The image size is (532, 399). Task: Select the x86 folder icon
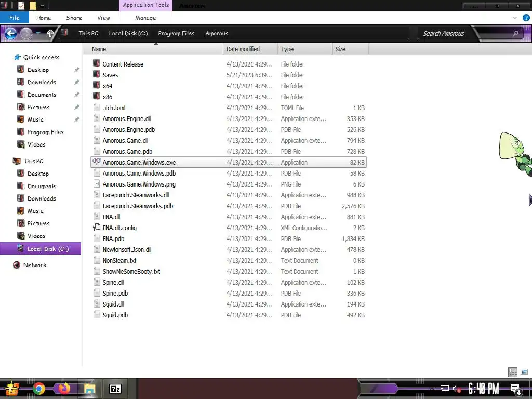point(96,96)
